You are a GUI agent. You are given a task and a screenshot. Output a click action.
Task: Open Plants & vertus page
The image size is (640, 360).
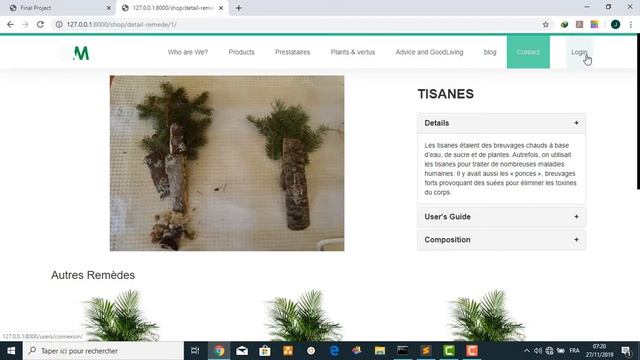click(x=353, y=52)
